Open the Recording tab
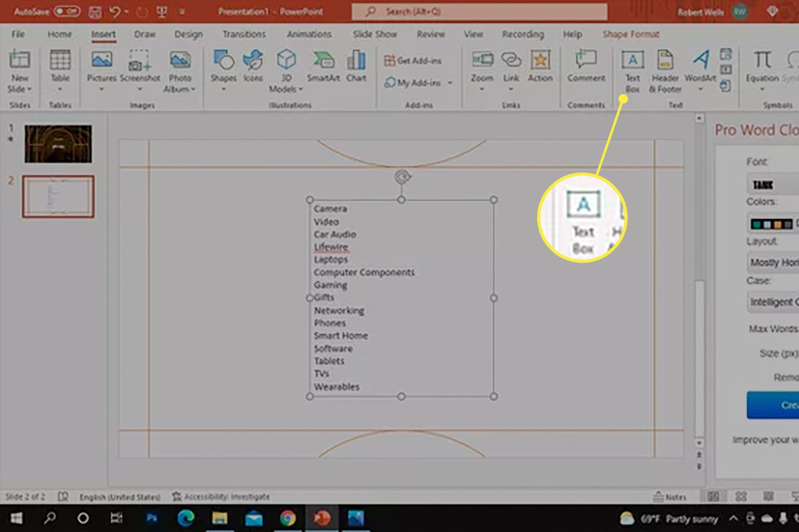Image resolution: width=799 pixels, height=532 pixels. 522,34
